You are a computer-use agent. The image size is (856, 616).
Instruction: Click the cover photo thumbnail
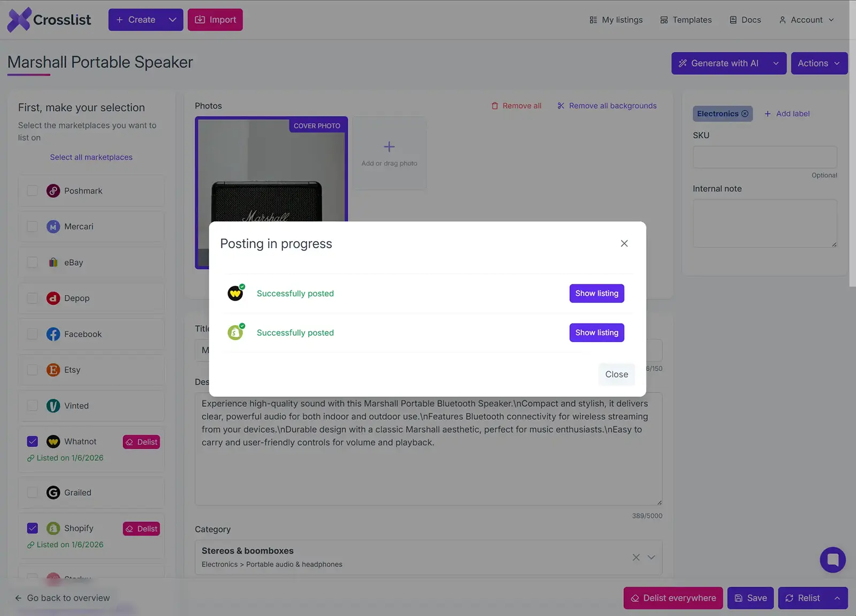272,192
